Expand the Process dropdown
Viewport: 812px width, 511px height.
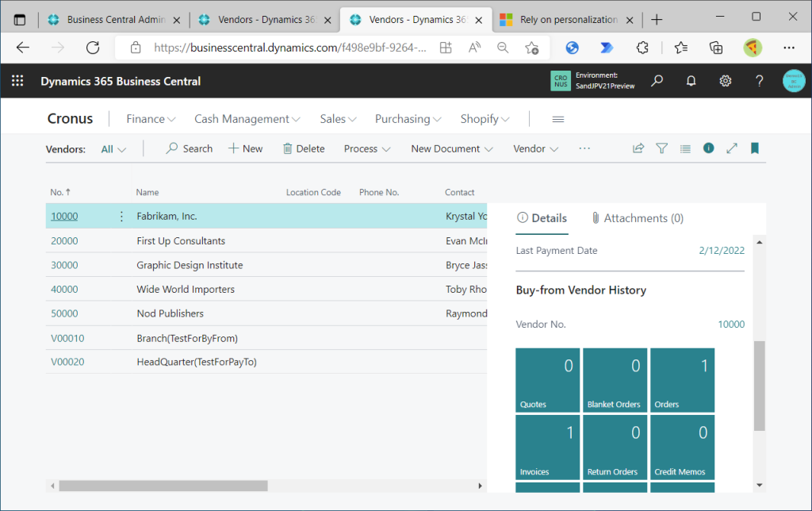point(366,148)
